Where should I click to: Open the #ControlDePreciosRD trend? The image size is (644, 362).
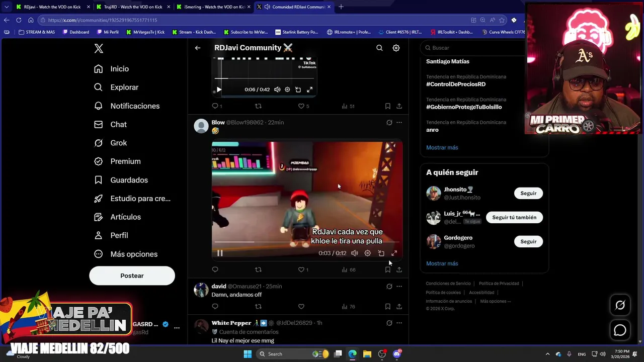click(456, 84)
